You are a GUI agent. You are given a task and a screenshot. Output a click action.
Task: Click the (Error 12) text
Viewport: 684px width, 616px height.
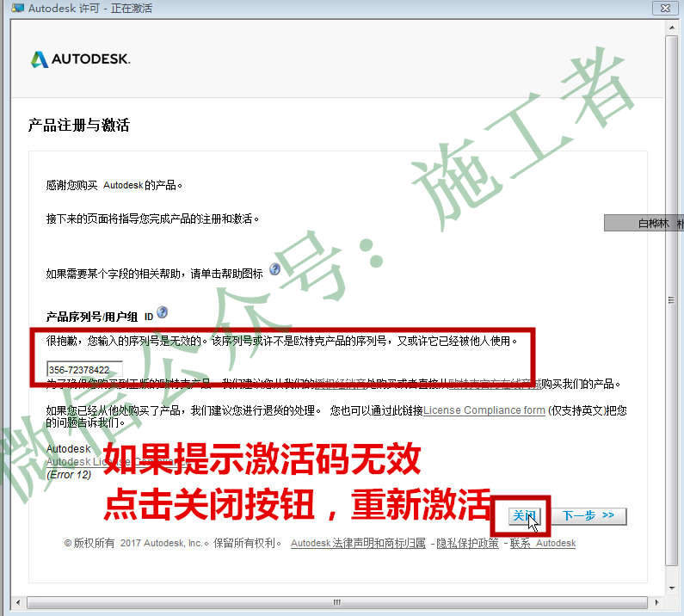[x=69, y=475]
